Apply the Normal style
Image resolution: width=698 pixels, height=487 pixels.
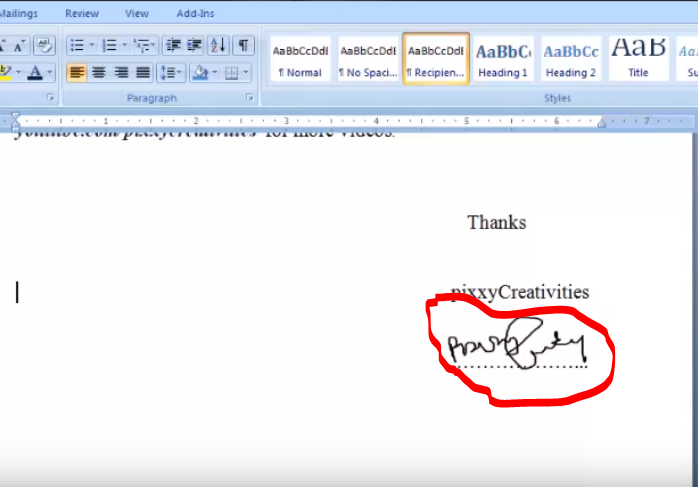(x=300, y=59)
